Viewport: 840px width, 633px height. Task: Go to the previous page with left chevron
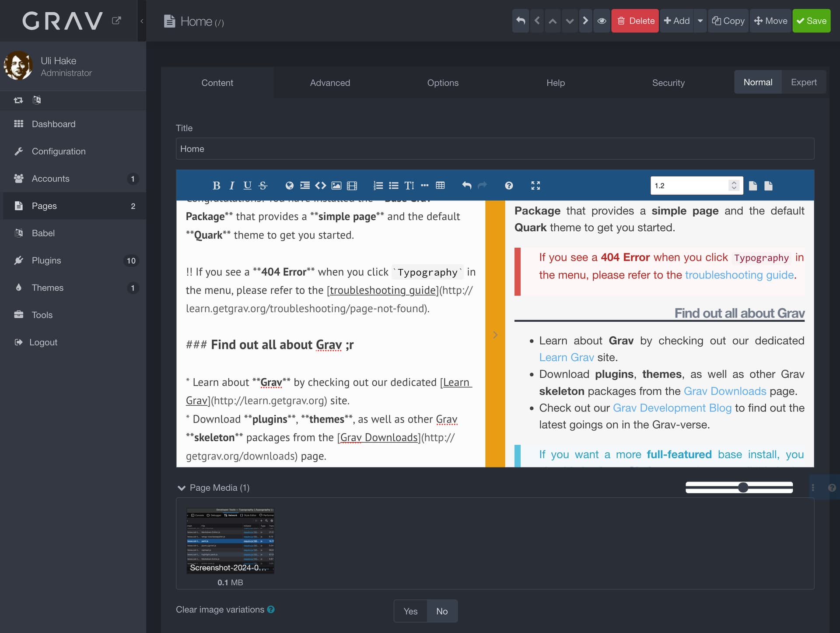[537, 21]
